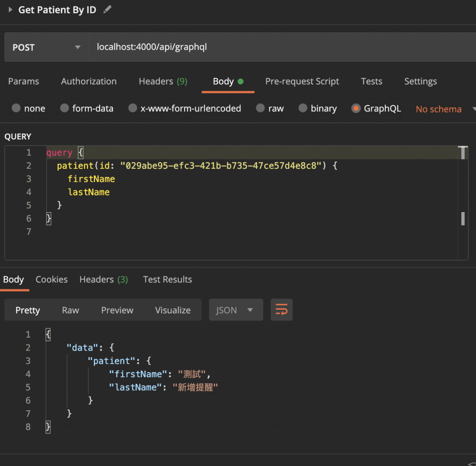Screen dimensions: 476x466
Task: Select the binary radio option
Action: (x=303, y=108)
